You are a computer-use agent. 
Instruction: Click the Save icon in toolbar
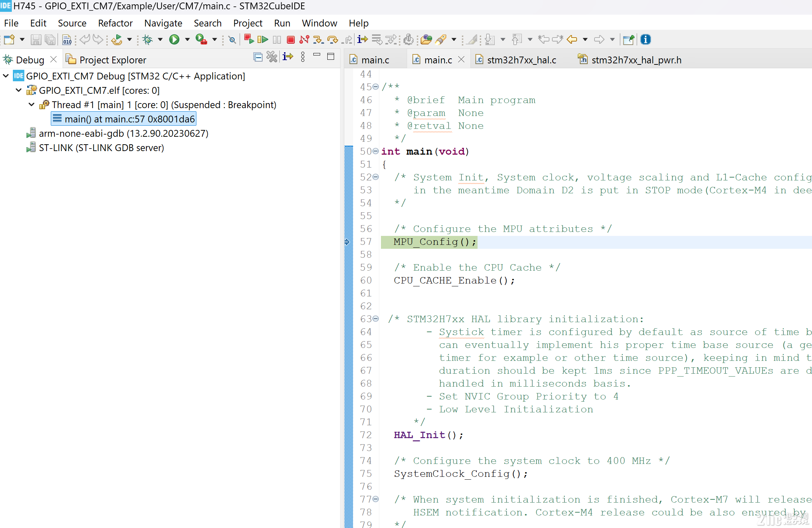point(36,39)
